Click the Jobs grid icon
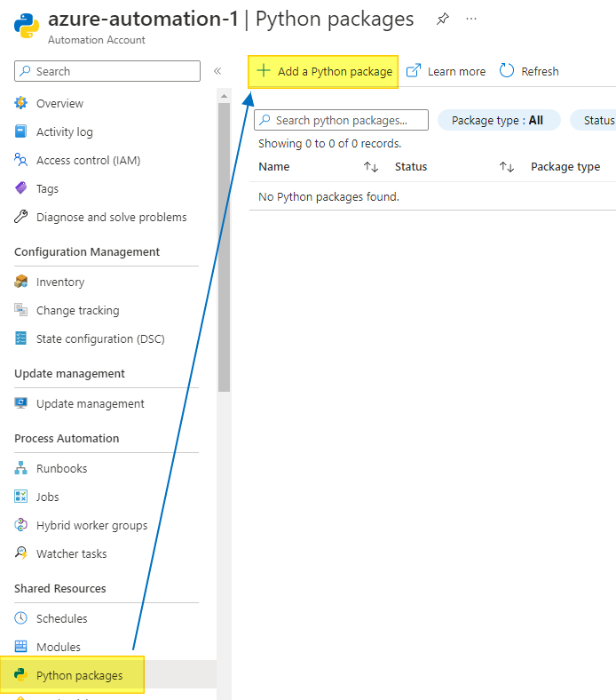This screenshot has height=700, width=616. pyautogui.click(x=20, y=497)
